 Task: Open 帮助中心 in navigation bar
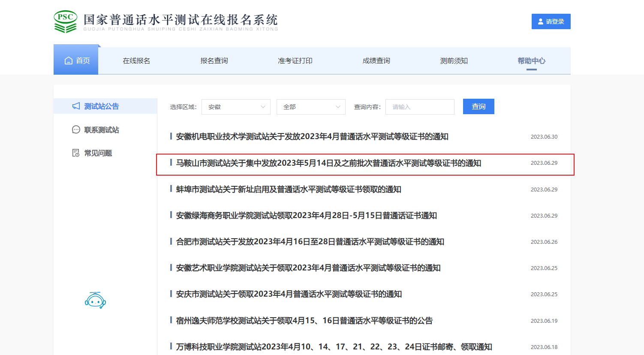pos(531,61)
